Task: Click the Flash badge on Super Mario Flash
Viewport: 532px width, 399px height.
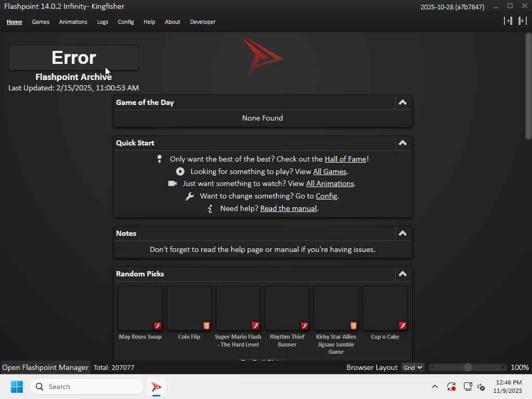Action: pyautogui.click(x=256, y=326)
